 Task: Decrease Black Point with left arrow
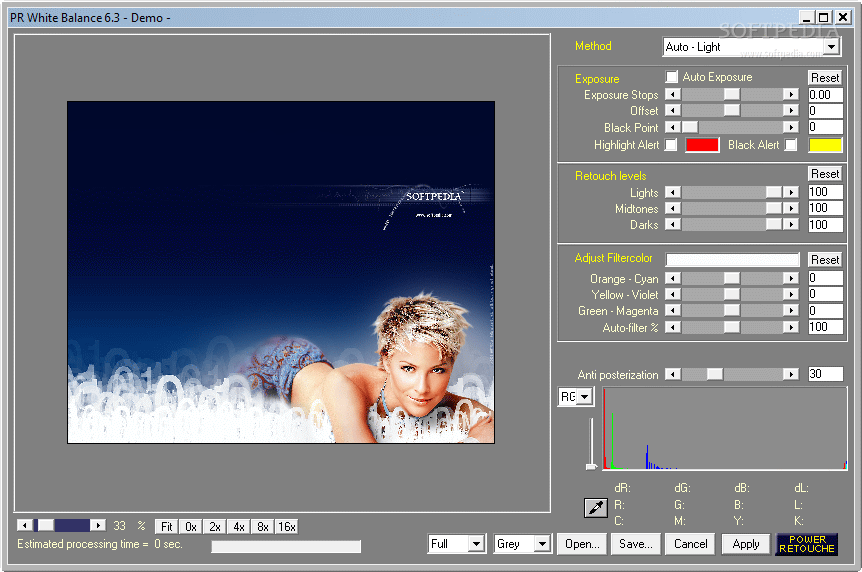[x=673, y=127]
